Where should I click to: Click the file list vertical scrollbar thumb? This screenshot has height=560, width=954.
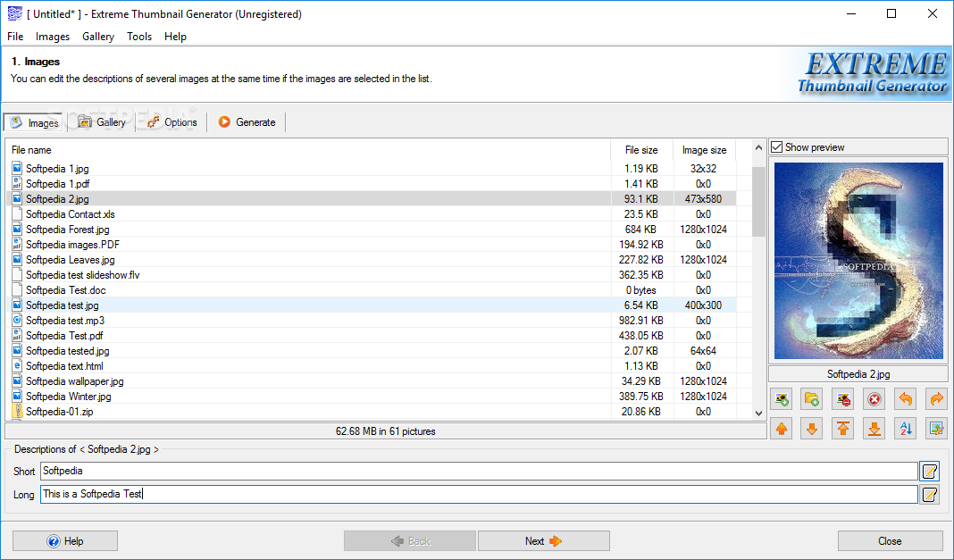758,201
